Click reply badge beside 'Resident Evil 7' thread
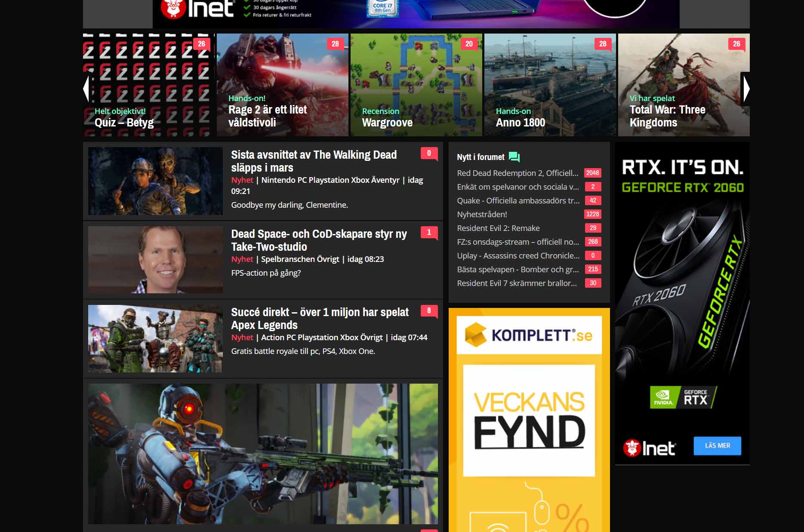The width and height of the screenshot is (804, 532). pyautogui.click(x=593, y=283)
